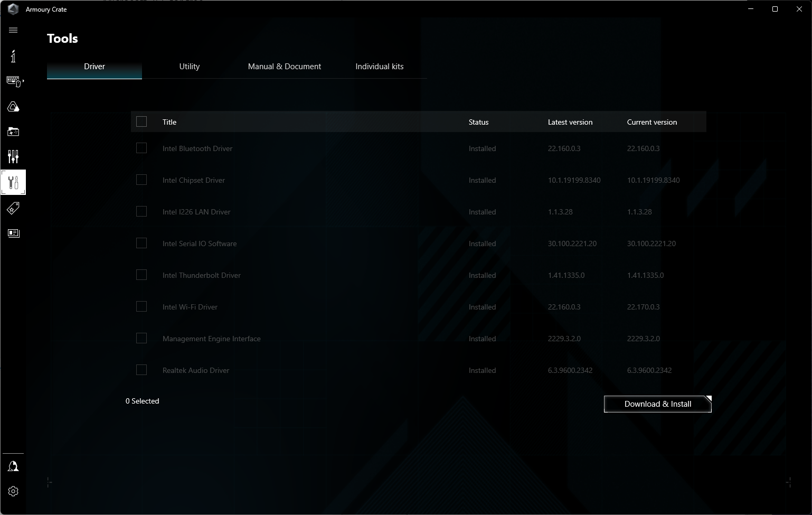Close the Armoury Crate window

tap(799, 9)
